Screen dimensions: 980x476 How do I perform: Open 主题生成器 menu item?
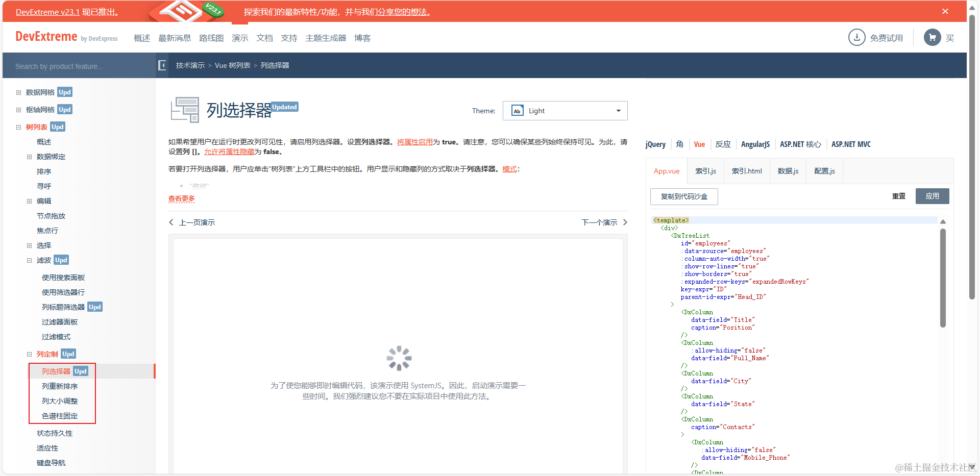[x=326, y=38]
